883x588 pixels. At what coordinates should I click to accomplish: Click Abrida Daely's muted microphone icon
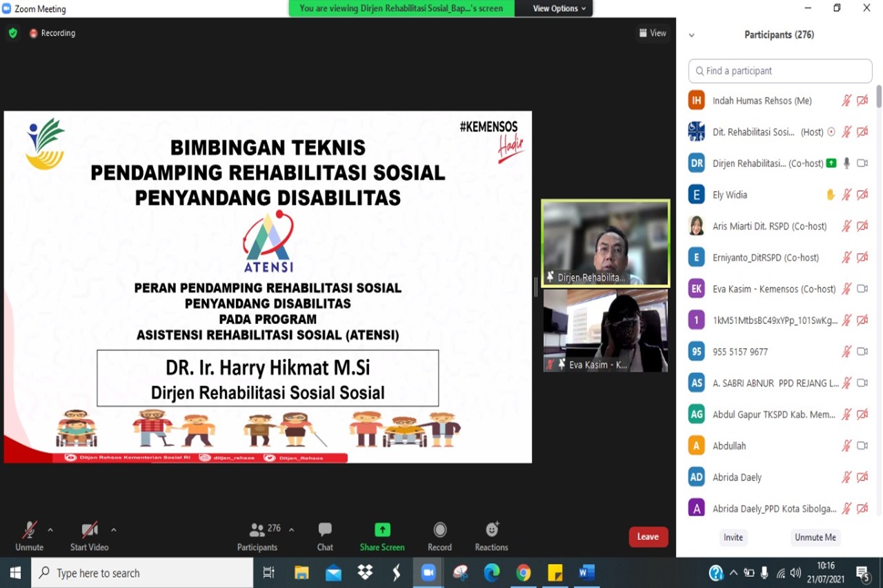click(846, 477)
